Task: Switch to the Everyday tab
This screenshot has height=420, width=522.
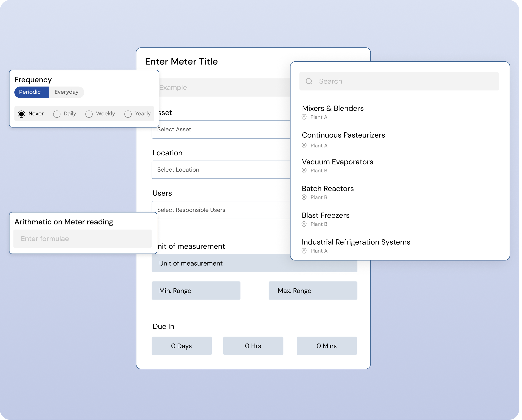Action: click(66, 92)
